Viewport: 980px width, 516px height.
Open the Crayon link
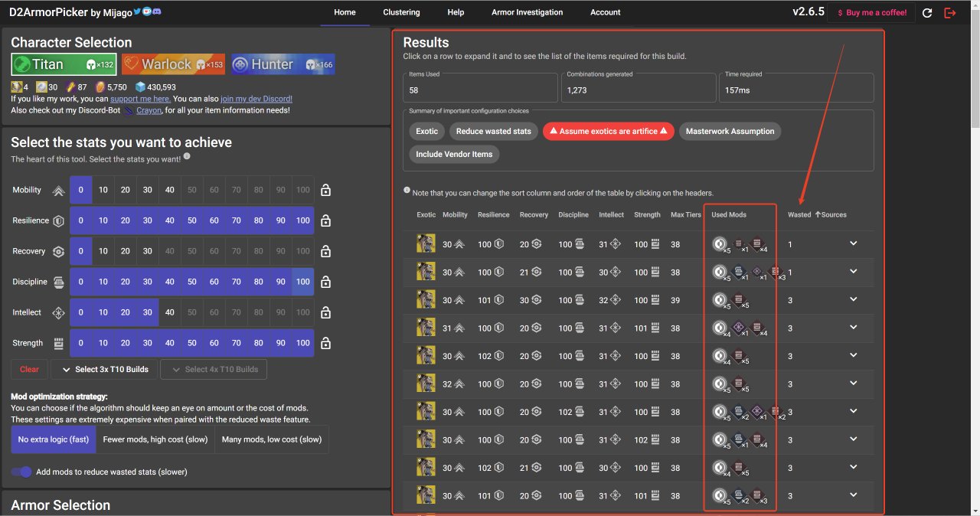149,110
